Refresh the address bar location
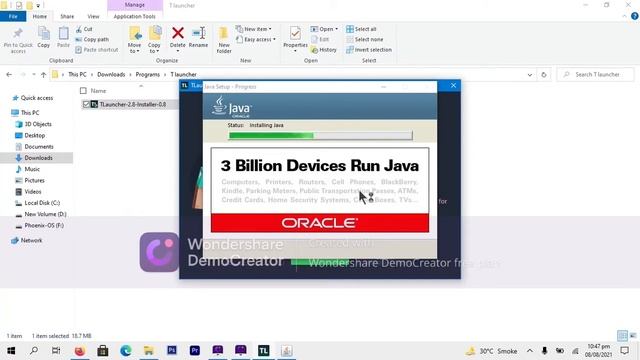Image resolution: width=640 pixels, height=360 pixels. point(544,75)
